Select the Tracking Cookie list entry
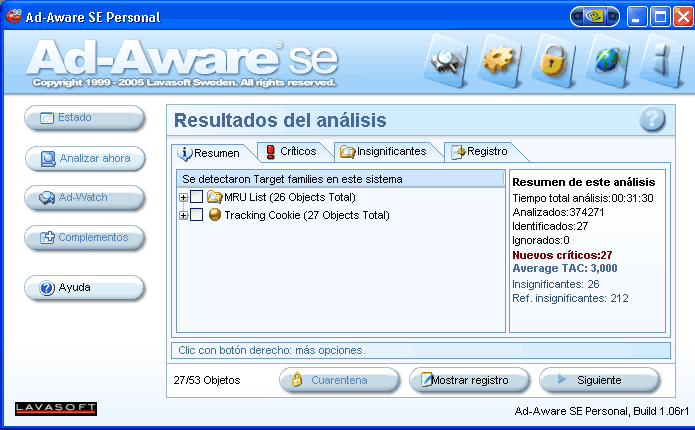Viewport: 695px width, 430px height. coord(305,215)
